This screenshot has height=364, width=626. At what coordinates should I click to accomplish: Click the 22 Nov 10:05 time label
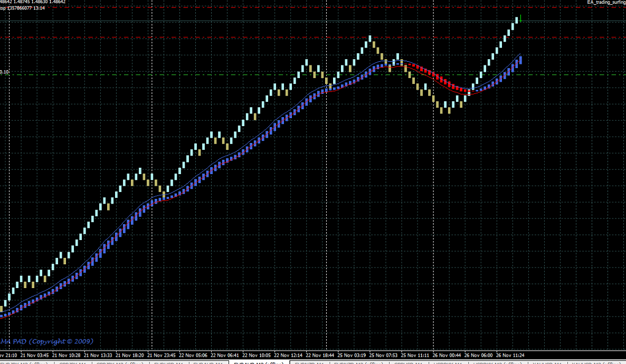tap(257, 355)
